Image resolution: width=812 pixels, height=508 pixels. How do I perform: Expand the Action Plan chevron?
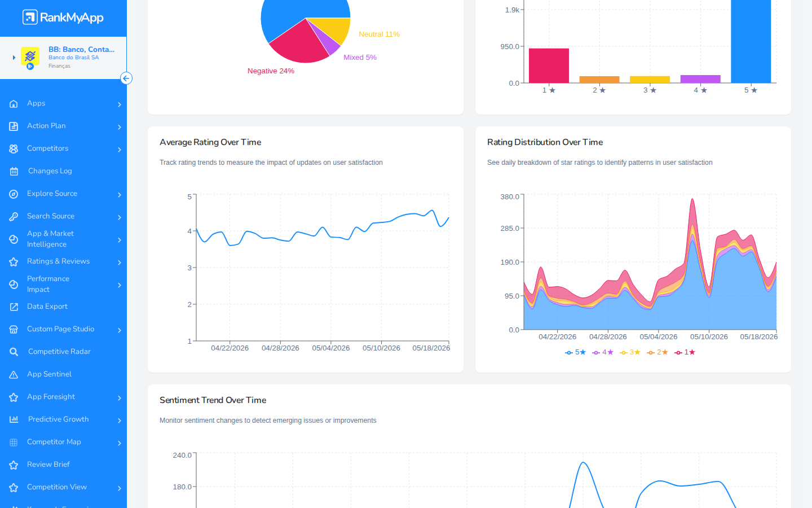120,127
